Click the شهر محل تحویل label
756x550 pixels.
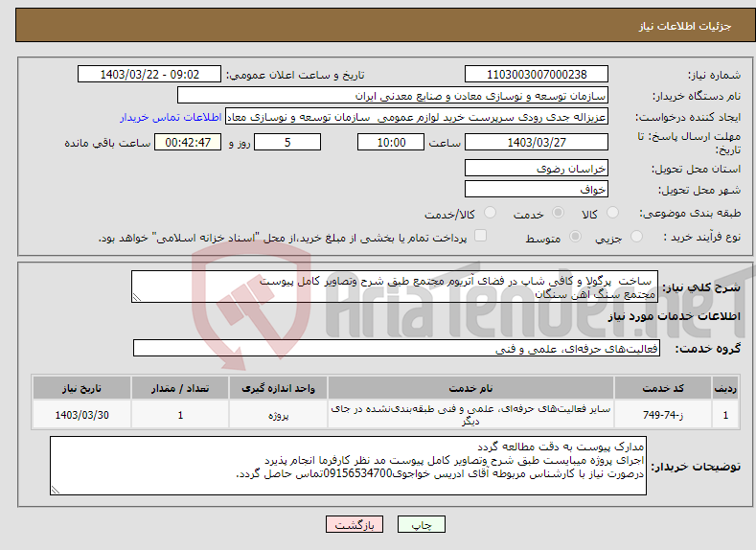click(699, 190)
